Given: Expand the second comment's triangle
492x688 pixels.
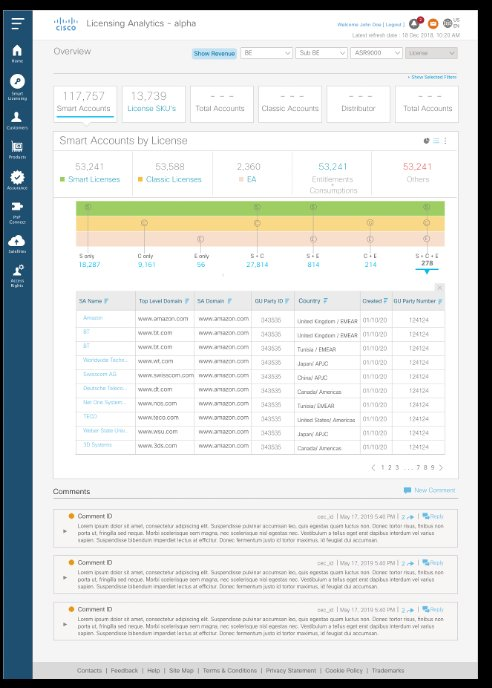Looking at the screenshot, I should (x=65, y=577).
